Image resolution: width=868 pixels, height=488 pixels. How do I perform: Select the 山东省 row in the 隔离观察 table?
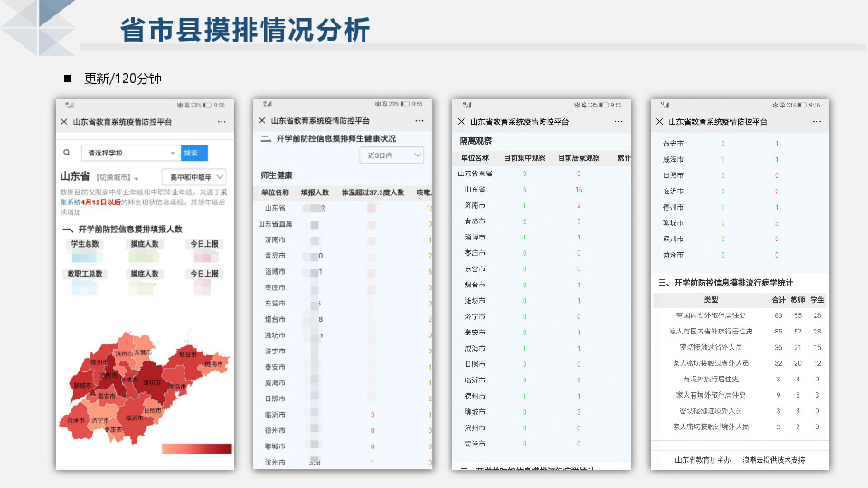tap(542, 189)
